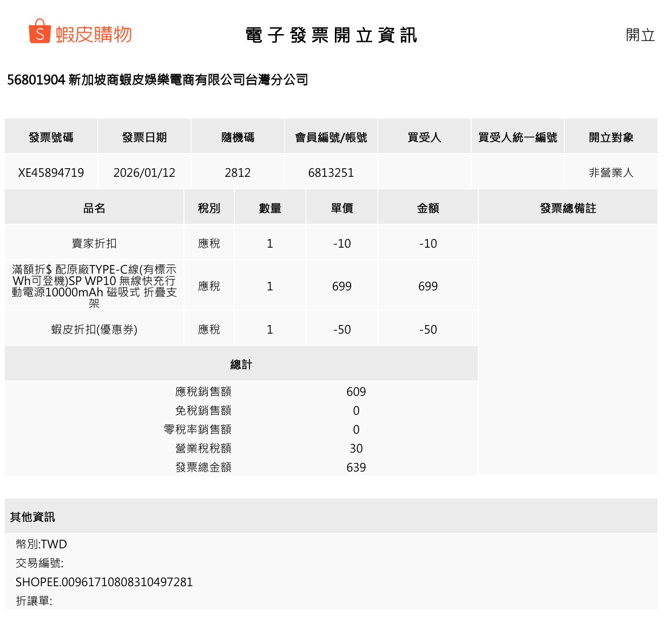672x617 pixels.
Task: Click member number 6813251
Action: click(331, 173)
